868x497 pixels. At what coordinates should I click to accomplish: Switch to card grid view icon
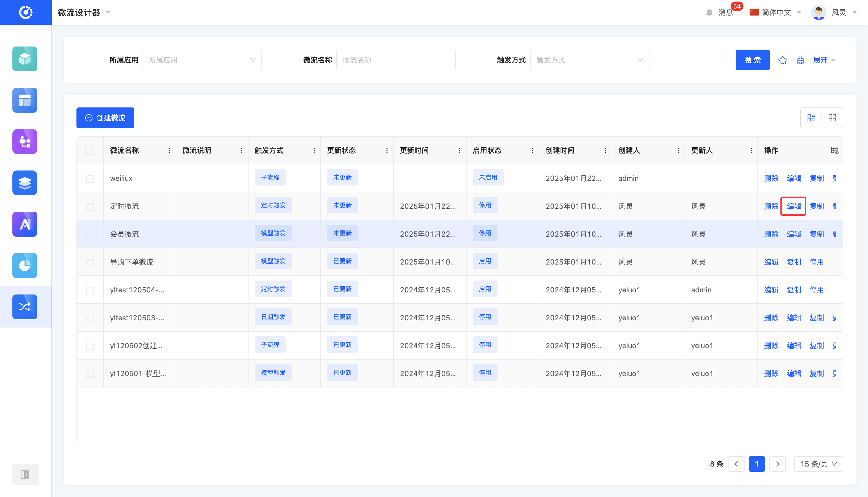832,118
